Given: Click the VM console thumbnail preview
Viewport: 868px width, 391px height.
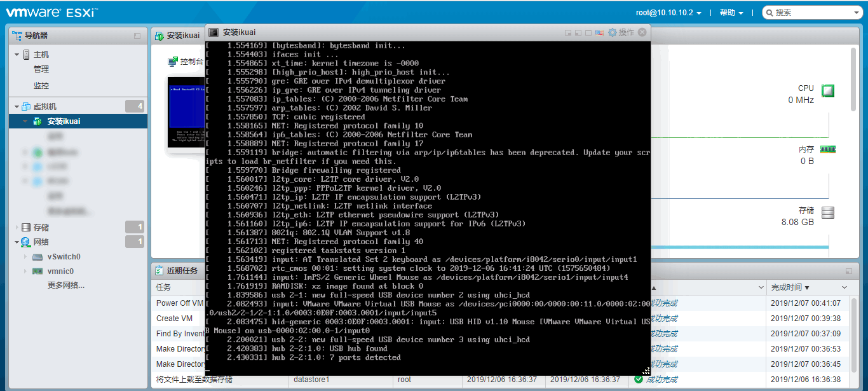Looking at the screenshot, I should (187, 112).
